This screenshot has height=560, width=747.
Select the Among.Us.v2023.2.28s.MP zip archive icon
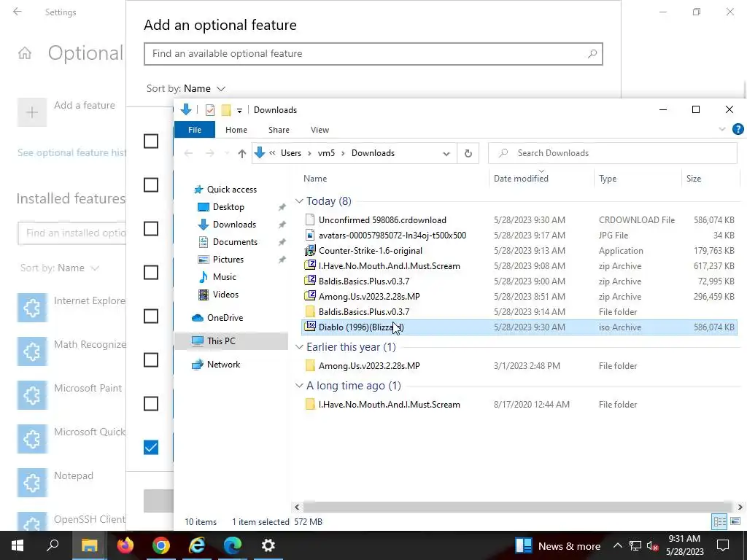click(x=310, y=296)
